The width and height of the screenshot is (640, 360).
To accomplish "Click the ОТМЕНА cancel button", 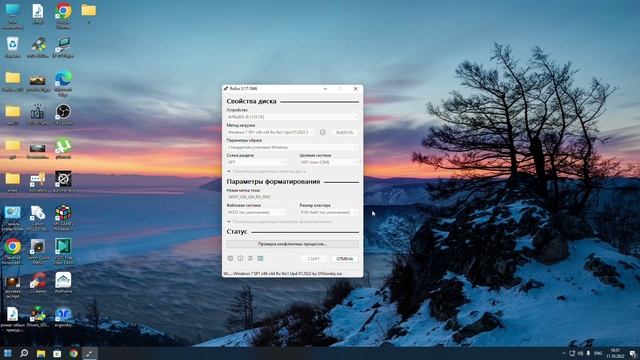I will [345, 259].
